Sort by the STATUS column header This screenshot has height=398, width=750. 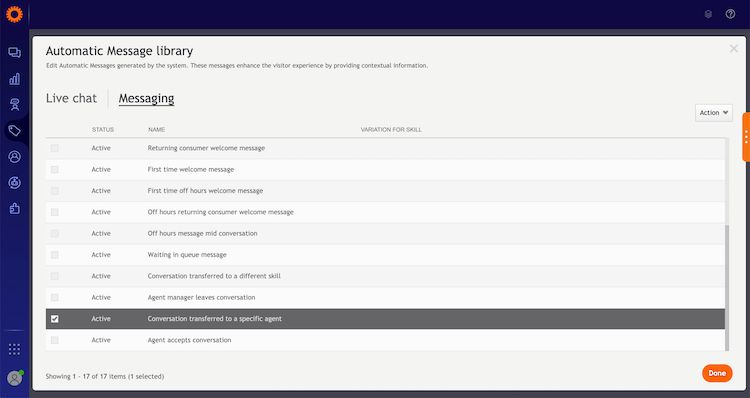[x=103, y=130]
